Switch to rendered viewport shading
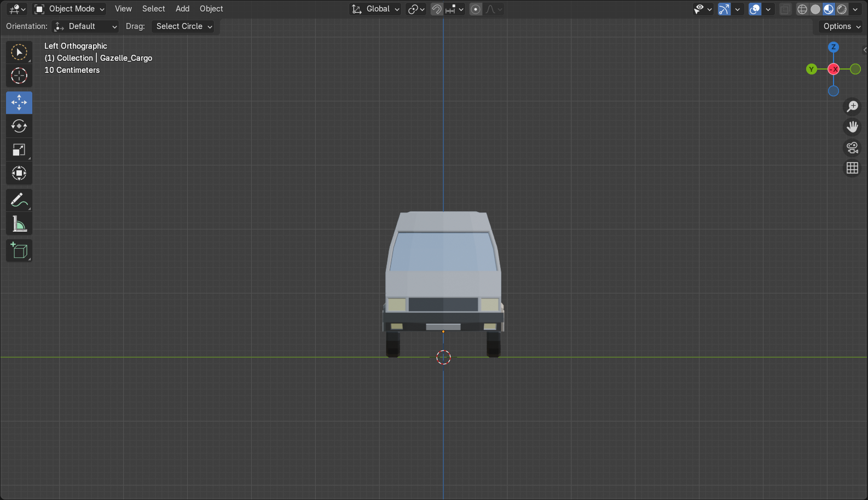 pyautogui.click(x=842, y=9)
